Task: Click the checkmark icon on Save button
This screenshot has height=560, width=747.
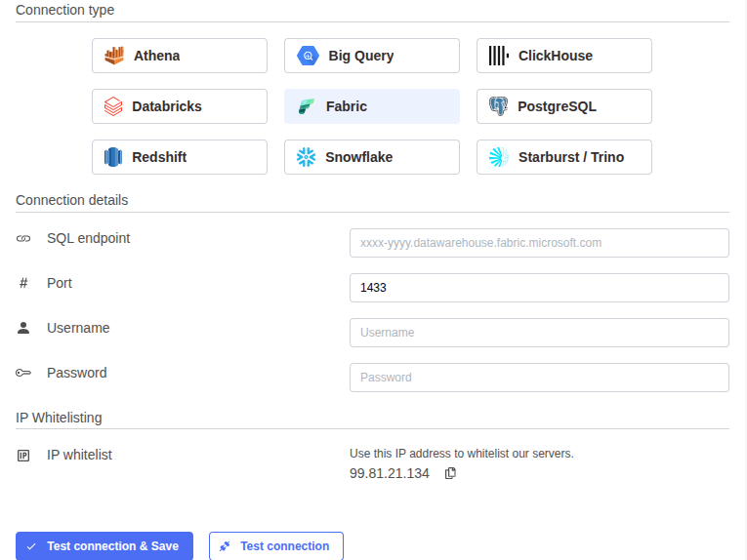Action: (31, 546)
